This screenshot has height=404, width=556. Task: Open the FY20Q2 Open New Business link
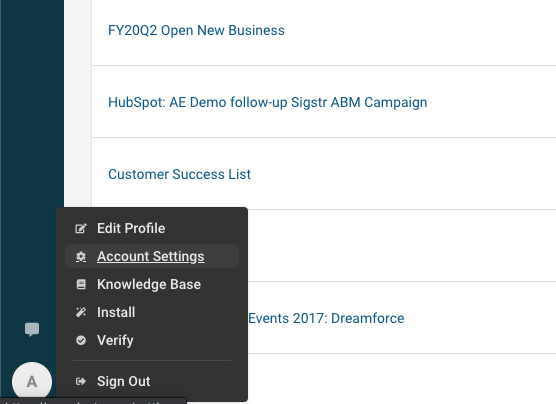click(x=196, y=31)
